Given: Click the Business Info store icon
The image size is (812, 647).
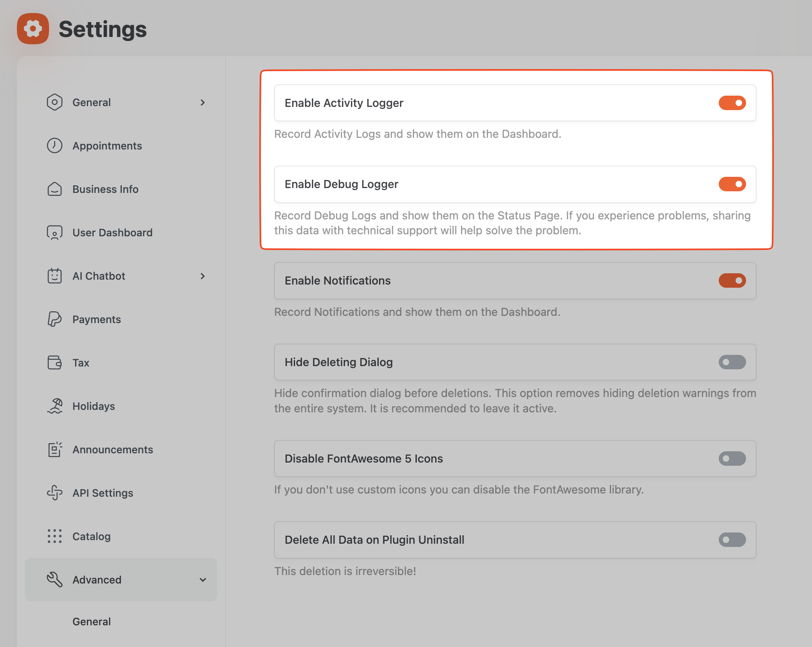Looking at the screenshot, I should pyautogui.click(x=55, y=189).
